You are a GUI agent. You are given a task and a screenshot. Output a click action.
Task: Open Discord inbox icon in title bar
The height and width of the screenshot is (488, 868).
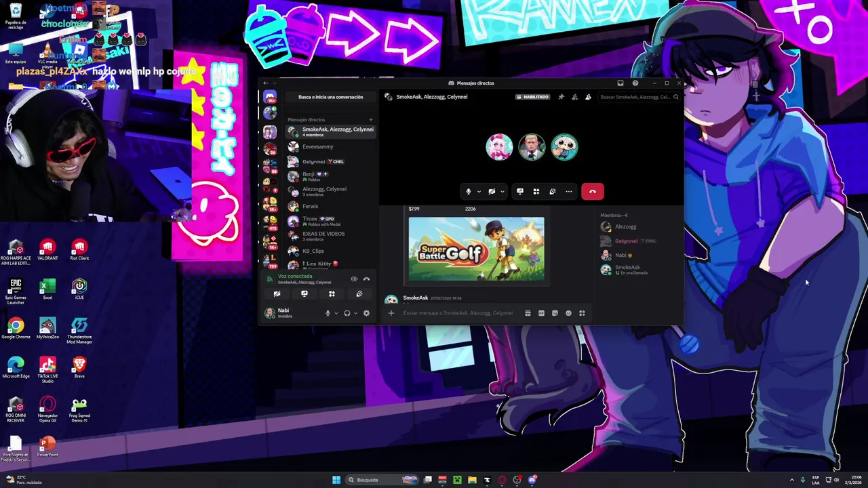click(x=620, y=83)
